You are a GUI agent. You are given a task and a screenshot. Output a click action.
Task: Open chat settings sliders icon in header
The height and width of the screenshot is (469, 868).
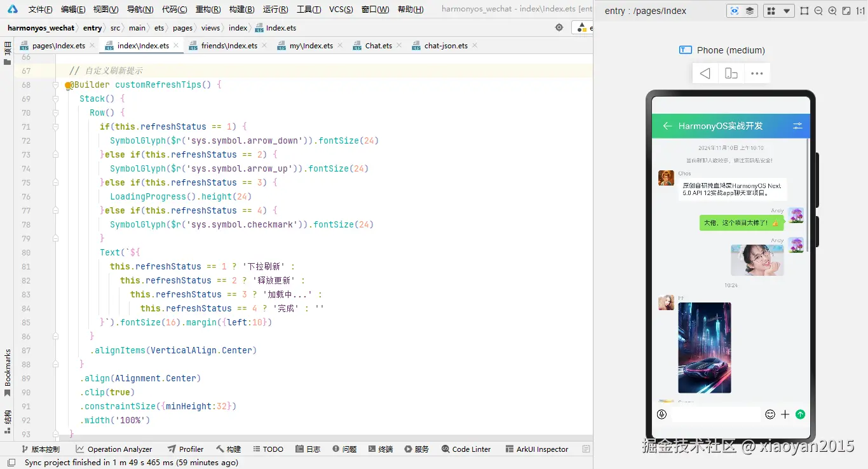point(797,126)
